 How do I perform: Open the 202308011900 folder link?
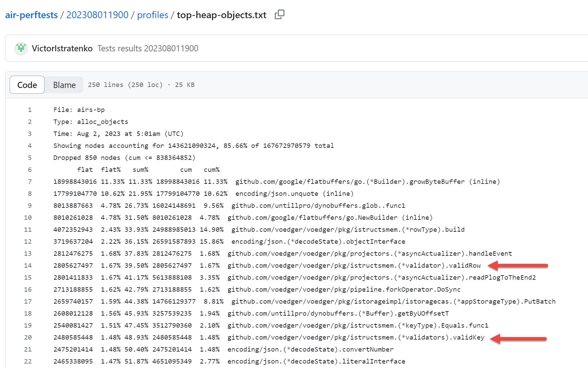tap(97, 15)
